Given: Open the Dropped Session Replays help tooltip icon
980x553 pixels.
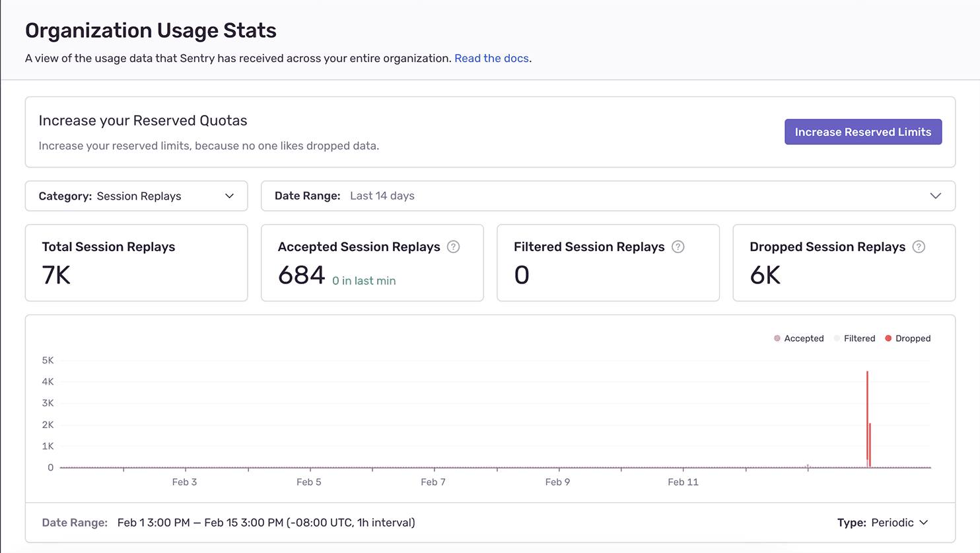Looking at the screenshot, I should click(918, 247).
